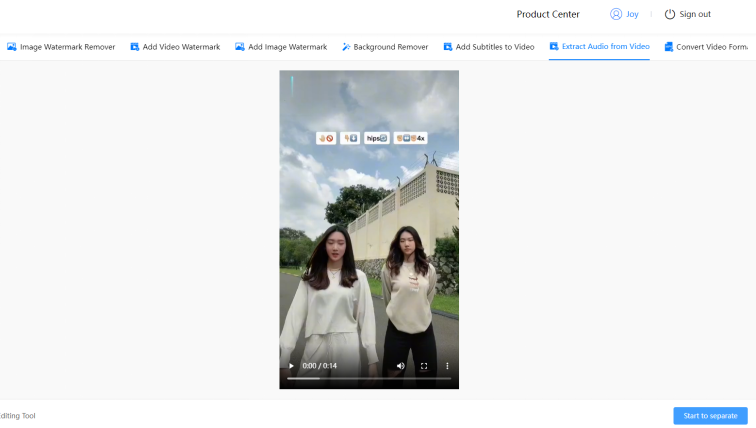The height and width of the screenshot is (428, 756).
Task: Click the Extract Audio from Video icon
Action: [x=554, y=46]
